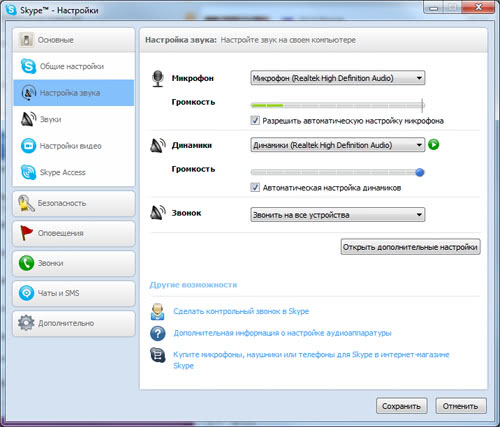Open the Микрофон device dropdown

coord(338,78)
